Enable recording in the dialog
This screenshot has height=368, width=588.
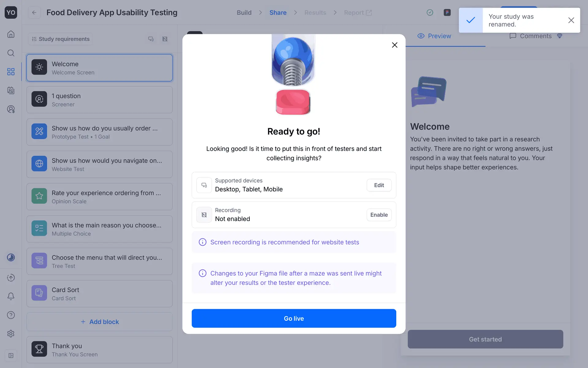[x=379, y=215]
